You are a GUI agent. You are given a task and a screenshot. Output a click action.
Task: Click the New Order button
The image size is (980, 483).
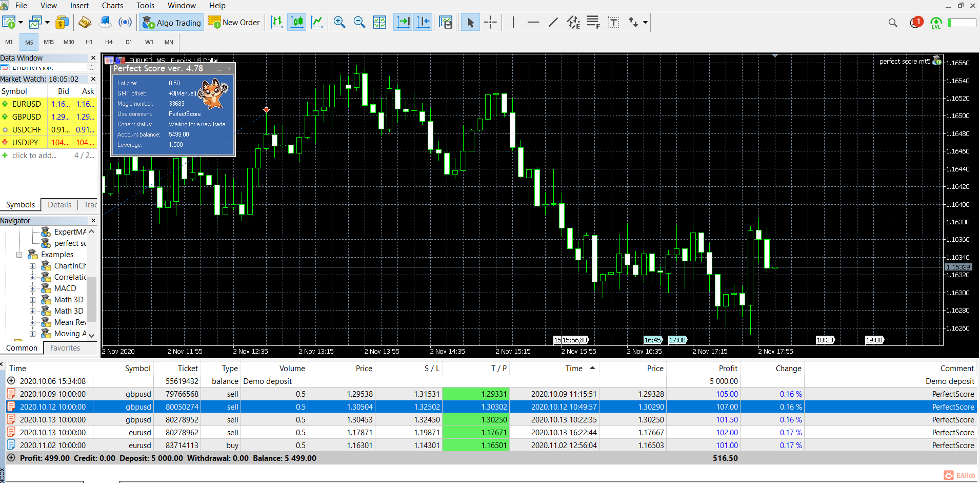pyautogui.click(x=234, y=23)
